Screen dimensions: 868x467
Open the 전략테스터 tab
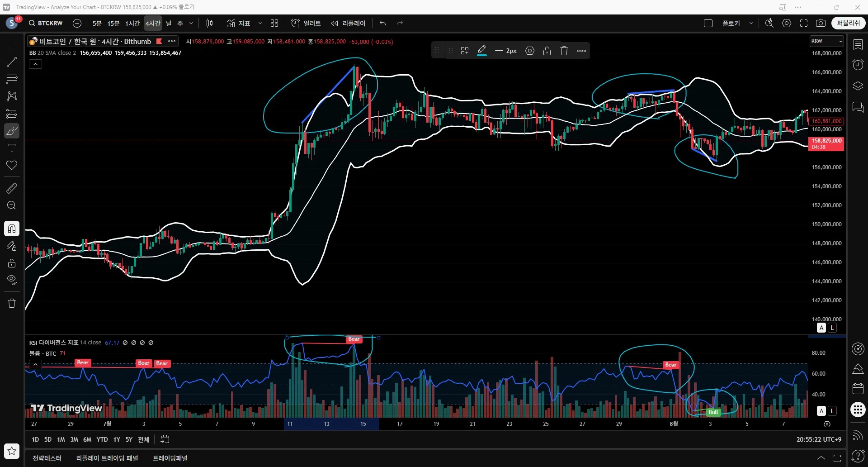[47, 458]
